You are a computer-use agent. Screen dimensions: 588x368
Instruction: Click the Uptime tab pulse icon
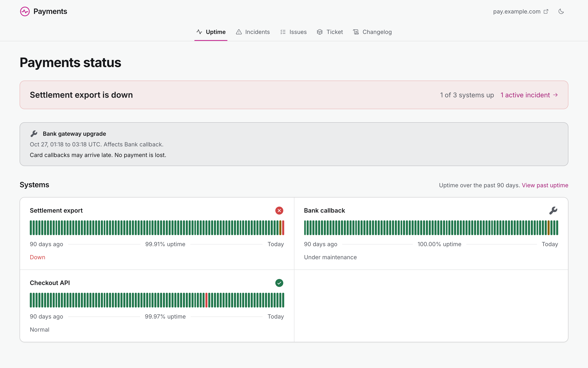pyautogui.click(x=199, y=32)
